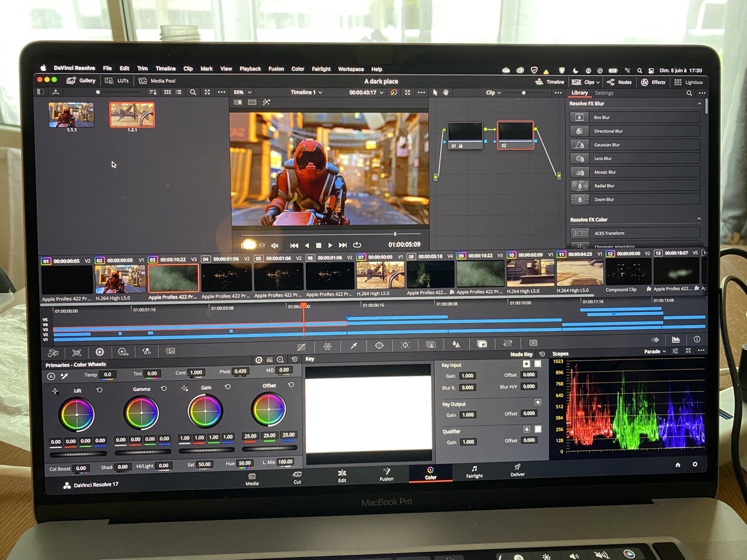Viewport: 747px width, 560px height.
Task: Open the Tracker palette
Action: point(405,345)
